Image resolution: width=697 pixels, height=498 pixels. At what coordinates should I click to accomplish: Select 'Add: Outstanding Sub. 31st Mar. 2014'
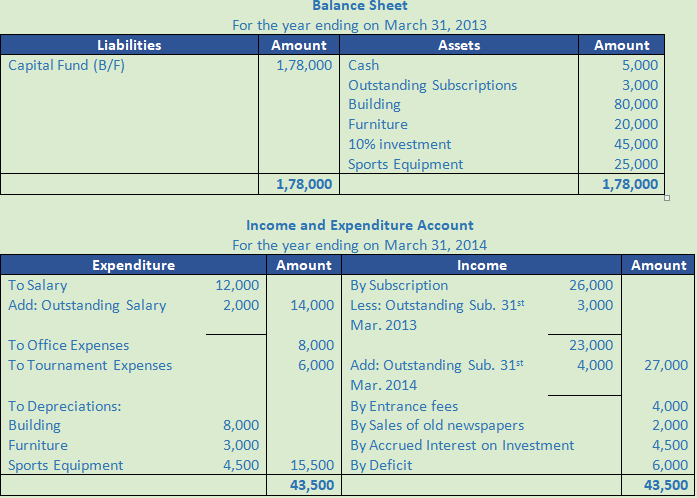437,375
